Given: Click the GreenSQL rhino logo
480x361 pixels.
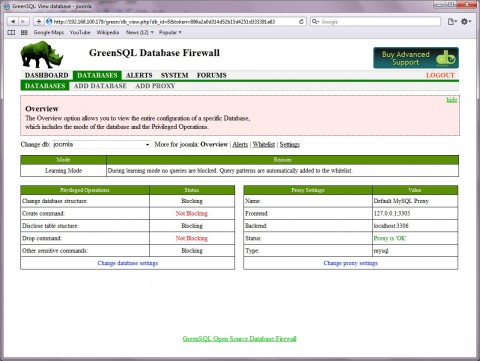Looking at the screenshot, I should coord(42,54).
